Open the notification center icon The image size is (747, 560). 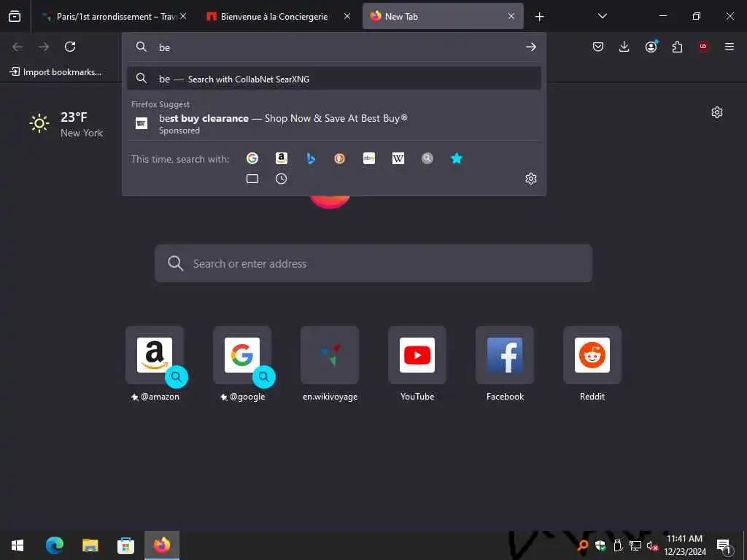[724, 545]
